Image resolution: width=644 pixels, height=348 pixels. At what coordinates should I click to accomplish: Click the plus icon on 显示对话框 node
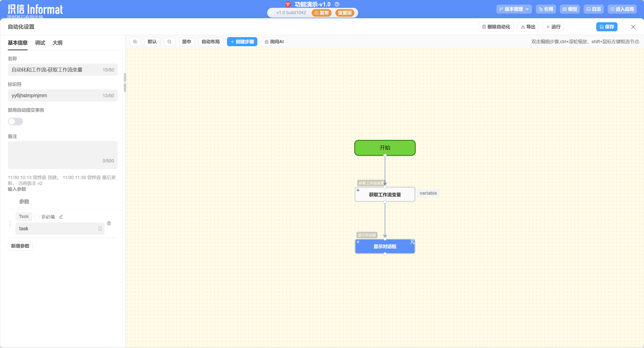pyautogui.click(x=358, y=242)
